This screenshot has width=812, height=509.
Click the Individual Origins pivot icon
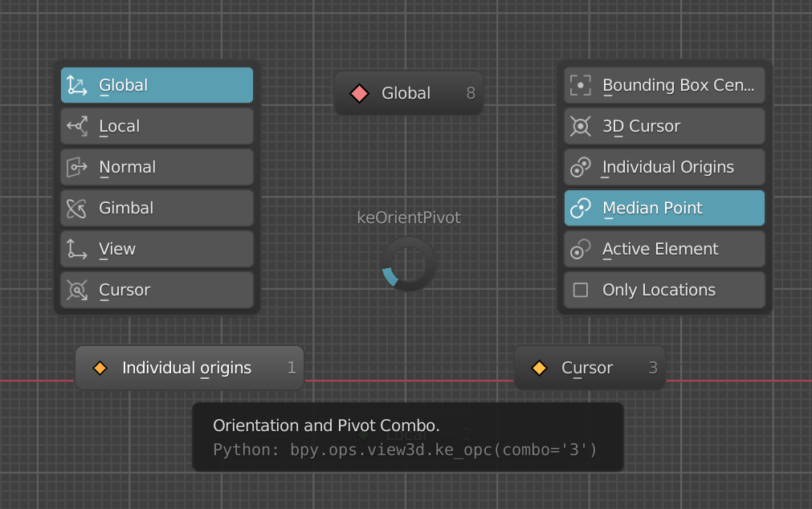tap(581, 167)
